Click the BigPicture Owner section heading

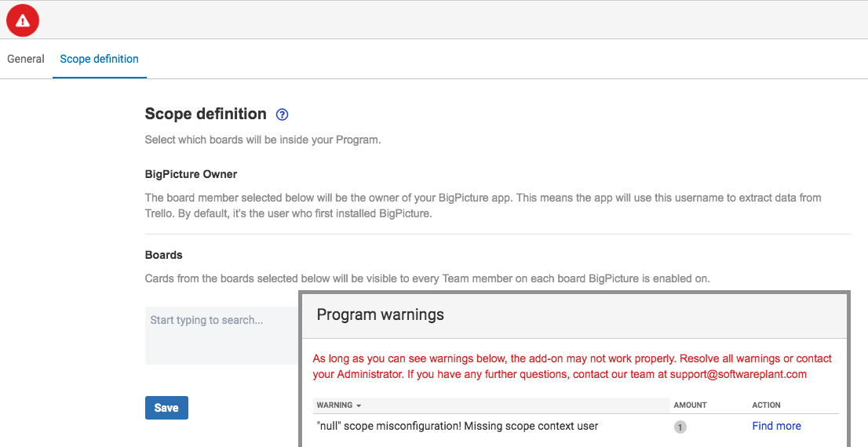tap(191, 174)
